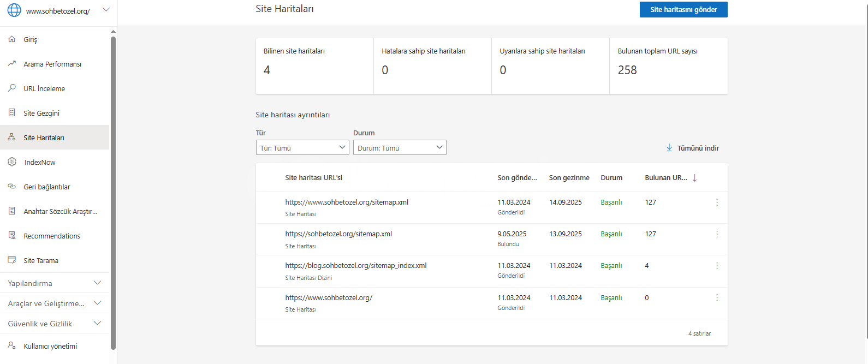868x364 pixels.
Task: Click the IndexNow gear icon
Action: click(12, 162)
